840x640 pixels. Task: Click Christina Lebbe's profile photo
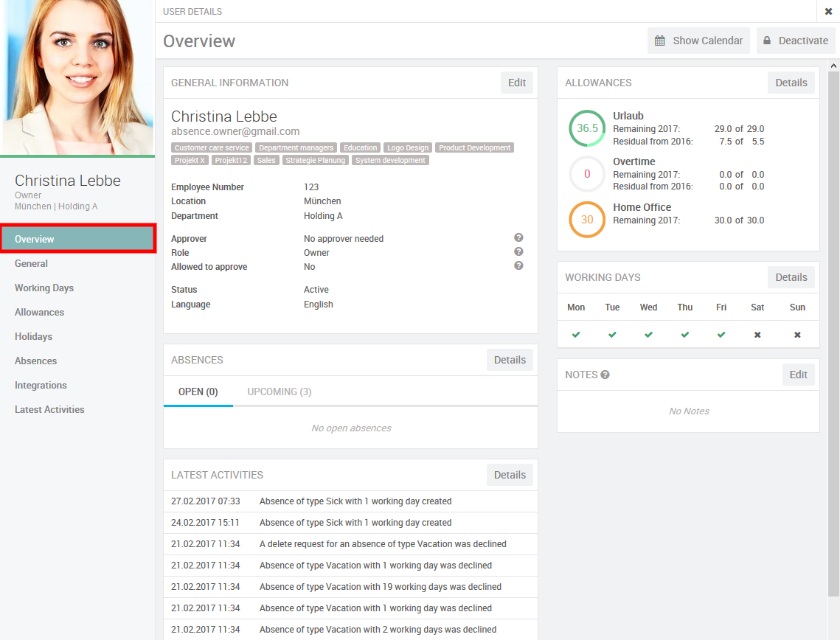click(77, 77)
